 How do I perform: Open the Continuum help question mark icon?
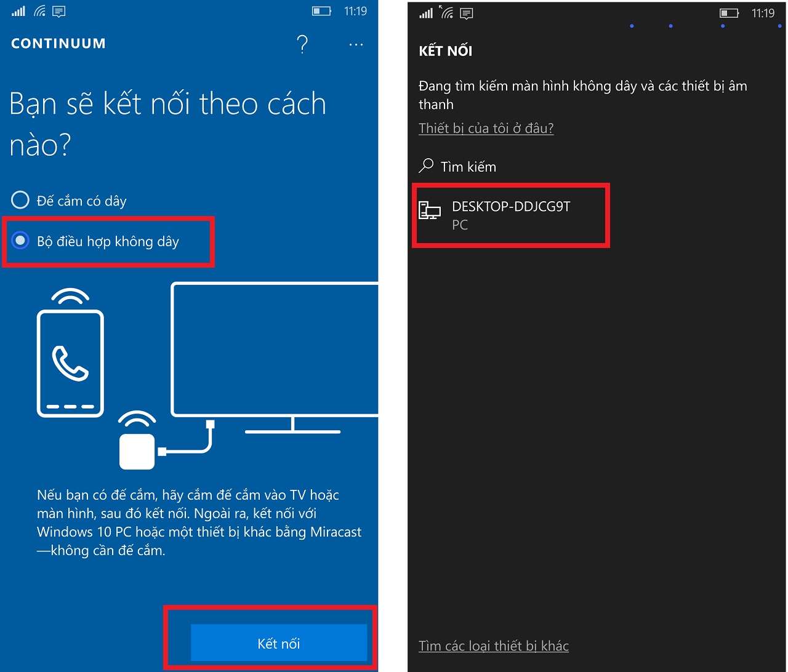coord(302,44)
